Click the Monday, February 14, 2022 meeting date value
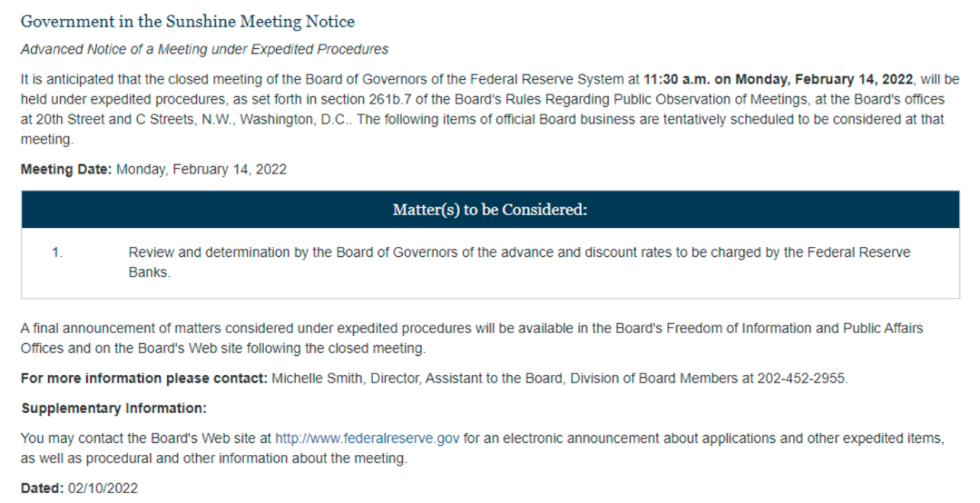 [201, 169]
